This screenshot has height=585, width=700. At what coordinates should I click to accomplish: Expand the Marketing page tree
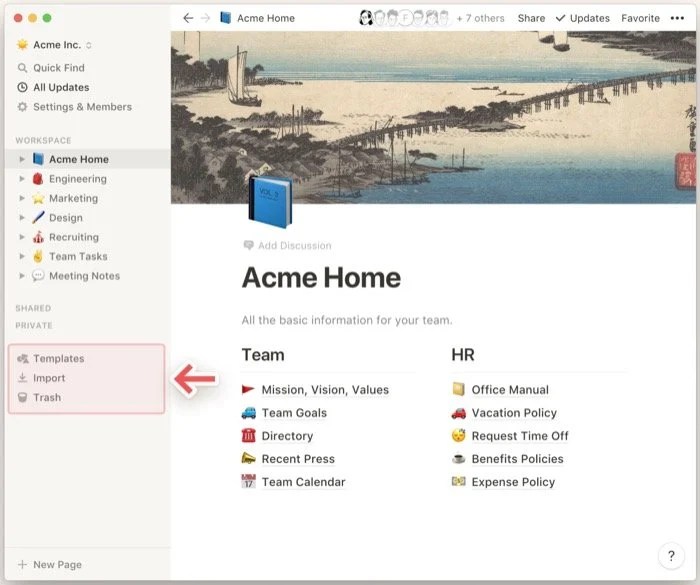[x=21, y=198]
